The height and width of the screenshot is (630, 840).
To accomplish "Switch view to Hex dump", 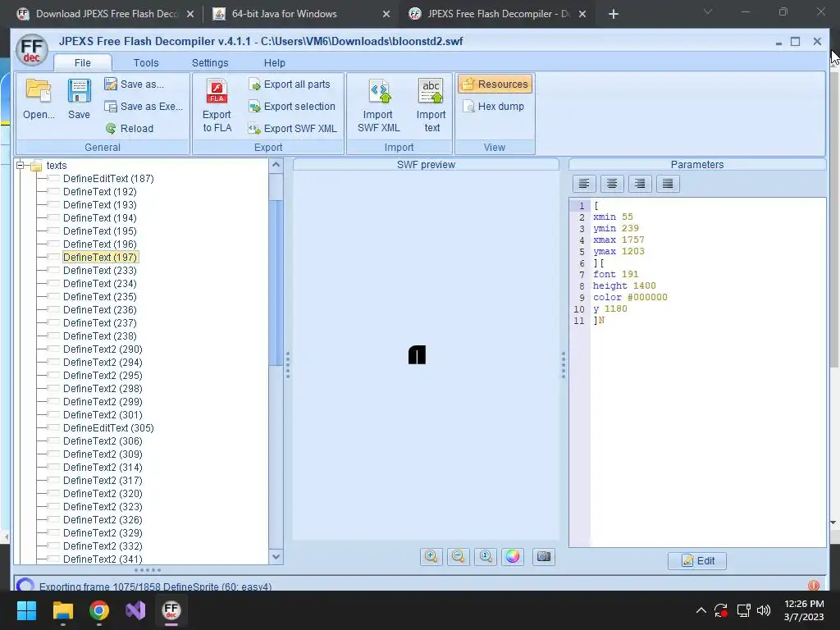I will (x=493, y=107).
